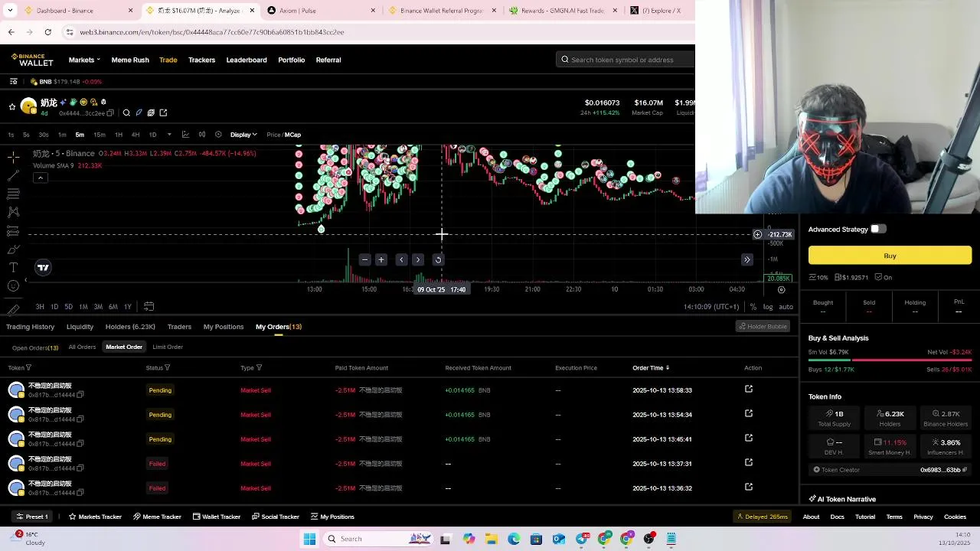
Task: Copy token contract address 0x4444...3cc2ee
Action: click(110, 113)
